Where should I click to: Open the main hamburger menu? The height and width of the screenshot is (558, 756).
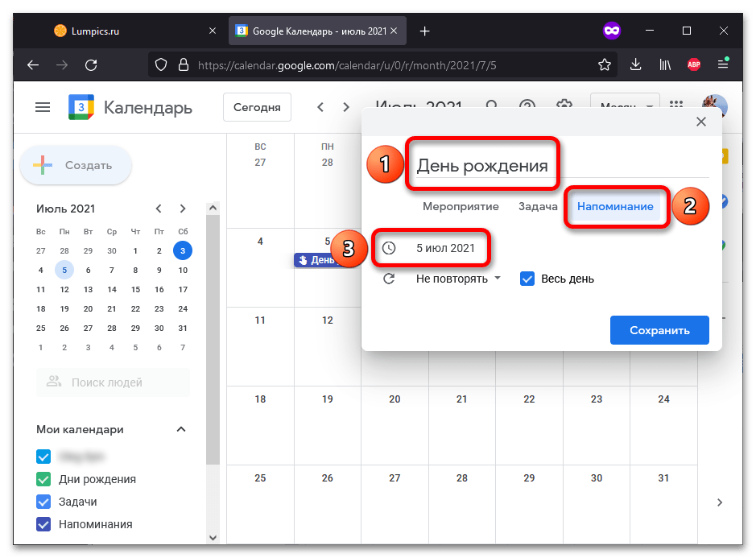coord(43,107)
